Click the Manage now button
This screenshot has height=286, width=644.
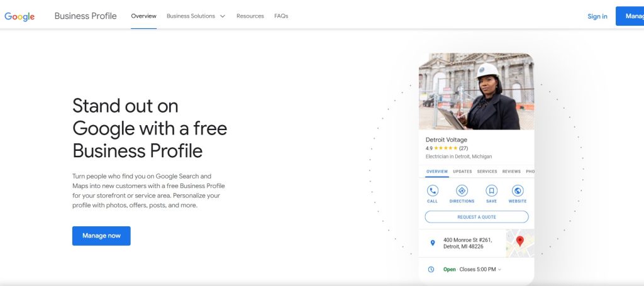click(101, 236)
